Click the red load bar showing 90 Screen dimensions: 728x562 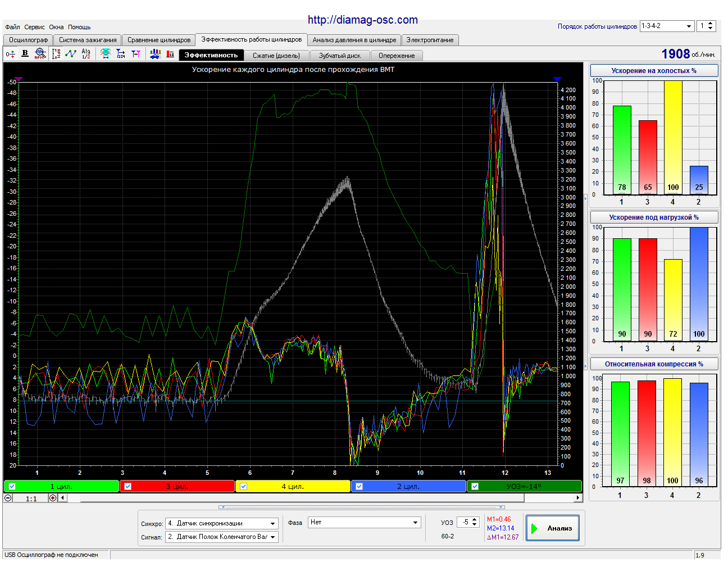pyautogui.click(x=648, y=289)
